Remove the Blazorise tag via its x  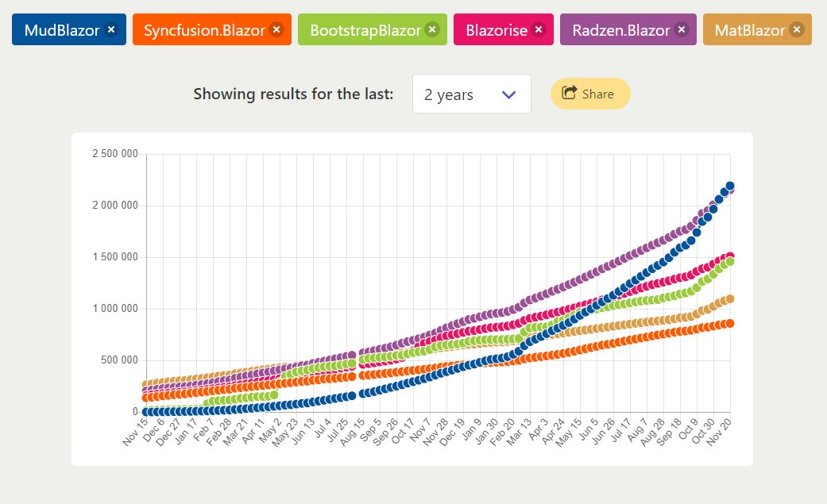pos(539,29)
